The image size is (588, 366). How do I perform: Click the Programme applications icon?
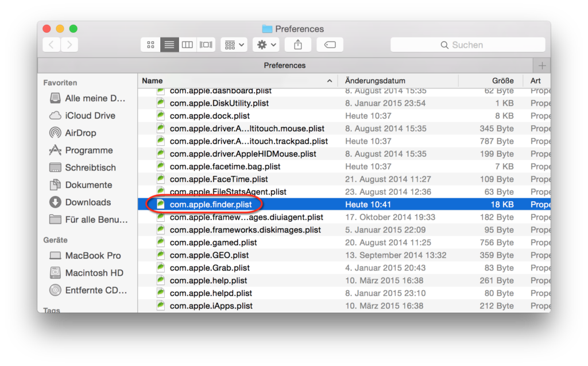[55, 150]
